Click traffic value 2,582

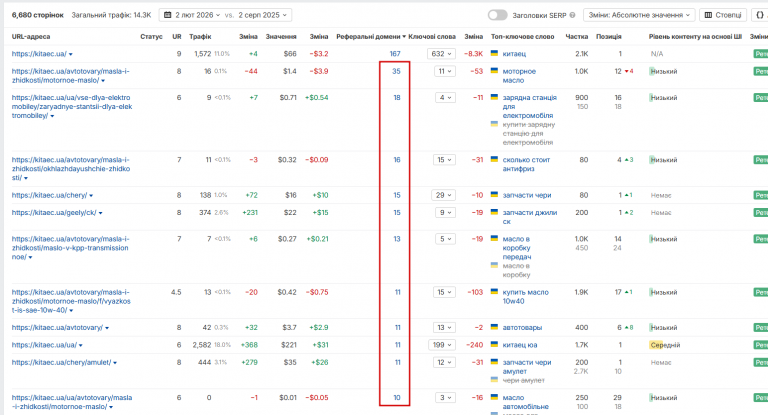click(x=202, y=345)
